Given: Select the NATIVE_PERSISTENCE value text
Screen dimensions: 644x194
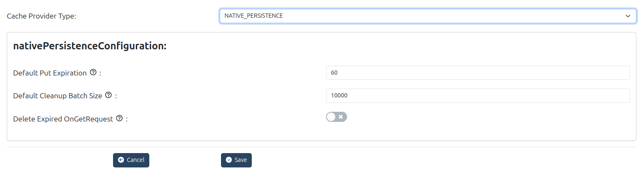Looking at the screenshot, I should point(253,16).
